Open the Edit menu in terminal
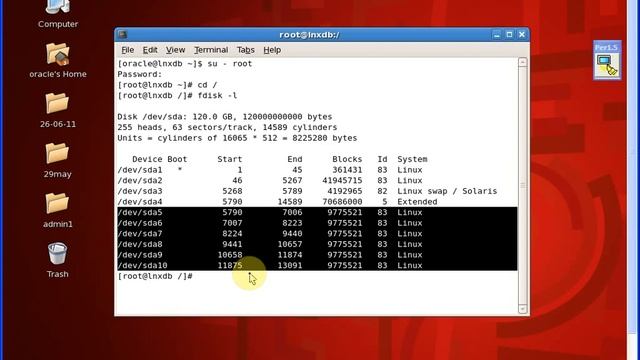 pyautogui.click(x=150, y=50)
